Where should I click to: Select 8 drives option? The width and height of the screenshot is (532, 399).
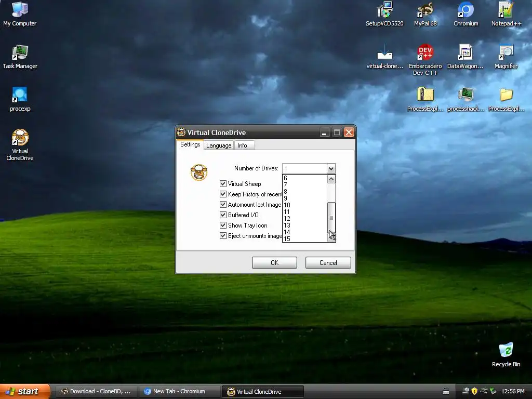[x=304, y=191]
